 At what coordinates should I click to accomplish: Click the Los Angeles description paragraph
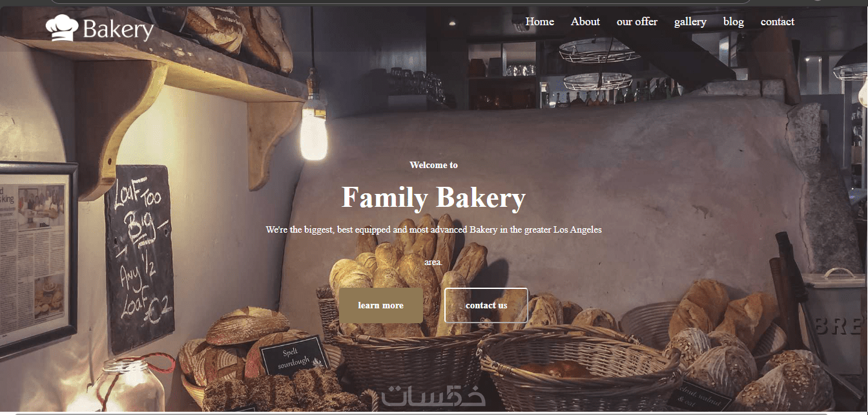click(433, 246)
